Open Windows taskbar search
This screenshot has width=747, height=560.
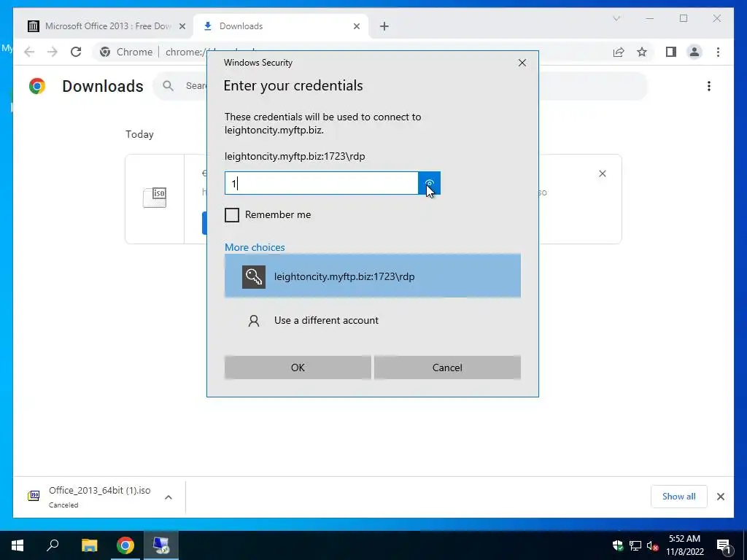(x=53, y=545)
